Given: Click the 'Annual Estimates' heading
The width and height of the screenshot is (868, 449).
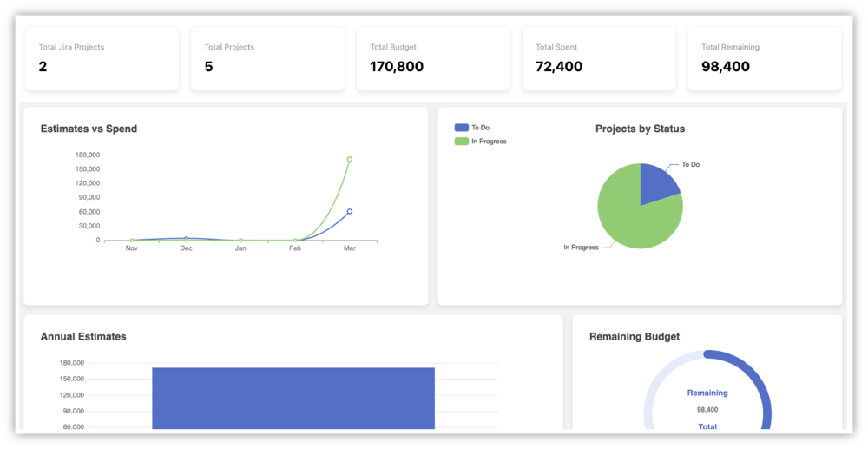Looking at the screenshot, I should 83,337.
